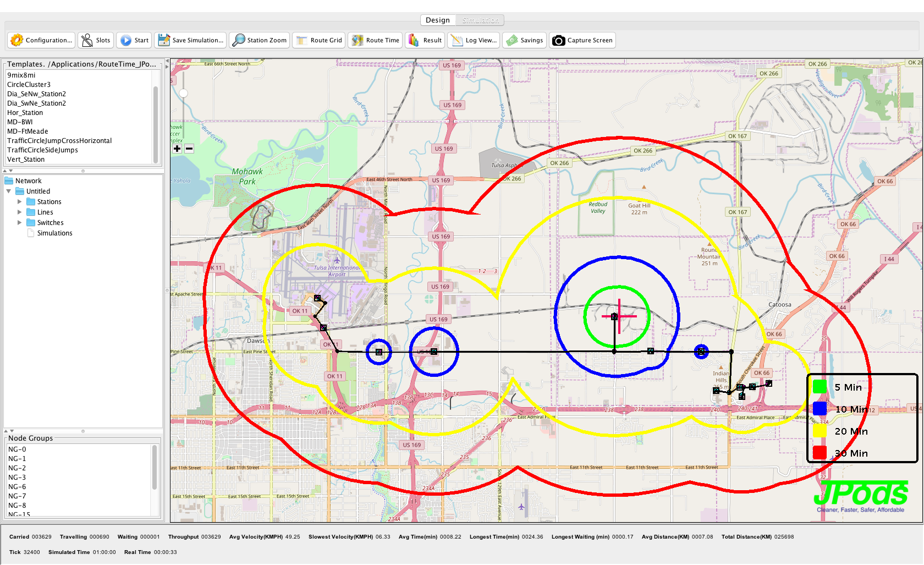Expand the Stations folder
924x565 pixels.
(x=20, y=202)
